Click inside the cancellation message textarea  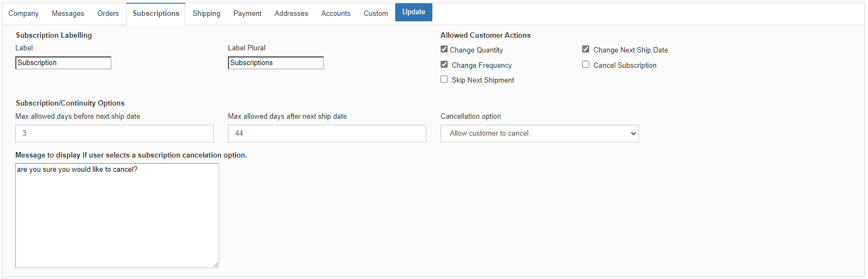click(x=117, y=216)
